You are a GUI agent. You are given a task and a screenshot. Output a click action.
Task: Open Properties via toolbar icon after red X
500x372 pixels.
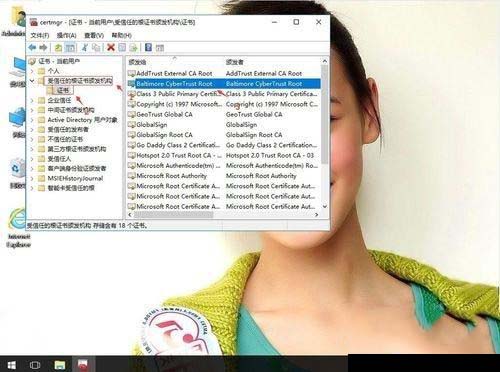pos(122,48)
